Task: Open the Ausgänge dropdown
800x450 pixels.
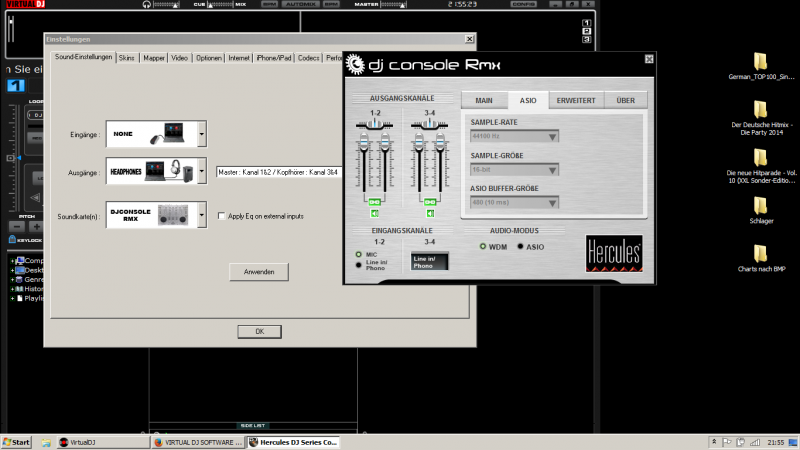Action: [x=202, y=171]
